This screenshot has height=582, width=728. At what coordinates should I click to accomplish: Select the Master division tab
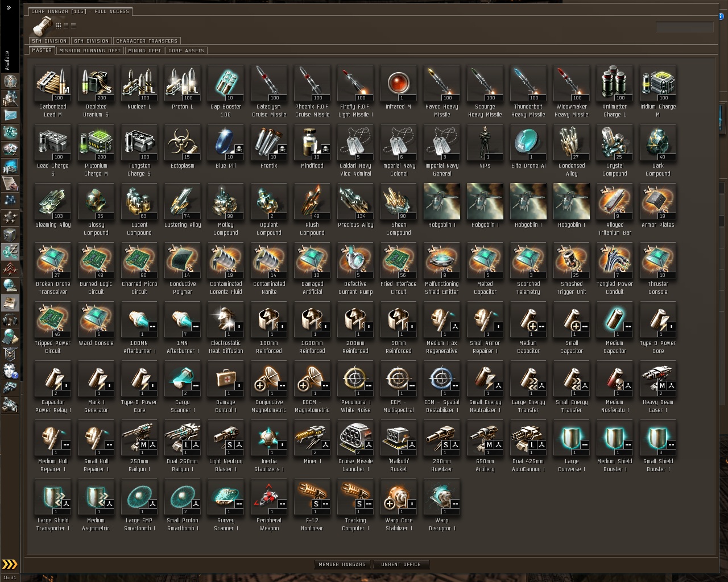(x=42, y=50)
